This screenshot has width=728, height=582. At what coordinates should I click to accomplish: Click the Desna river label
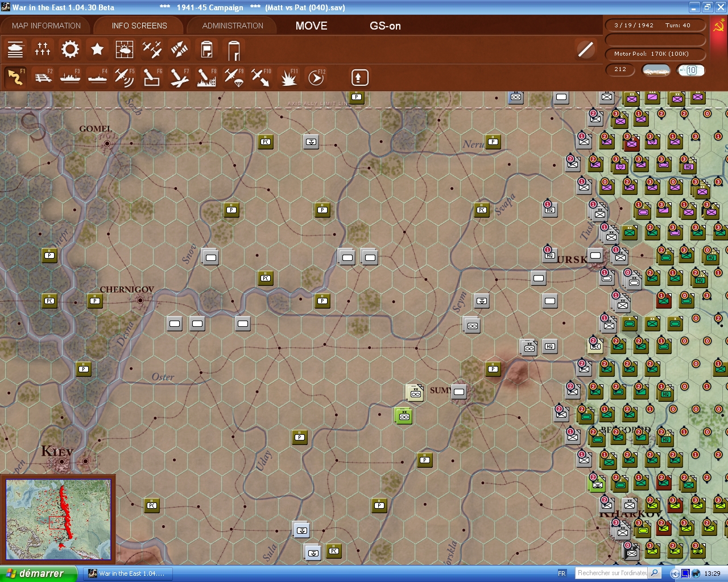pos(125,334)
